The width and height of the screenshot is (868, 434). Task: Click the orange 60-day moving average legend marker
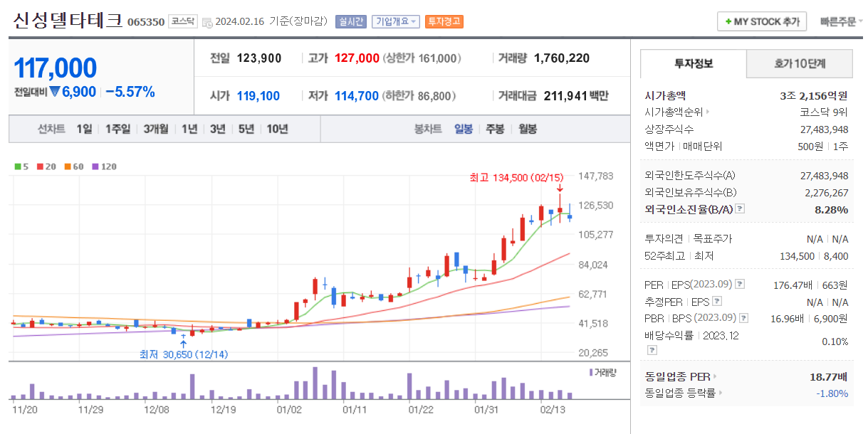tap(67, 166)
